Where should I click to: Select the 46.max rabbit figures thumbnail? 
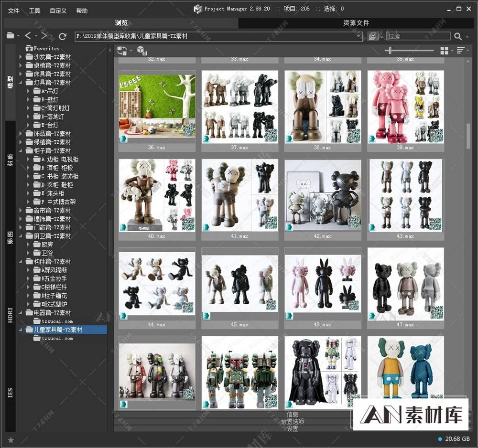coord(323,288)
